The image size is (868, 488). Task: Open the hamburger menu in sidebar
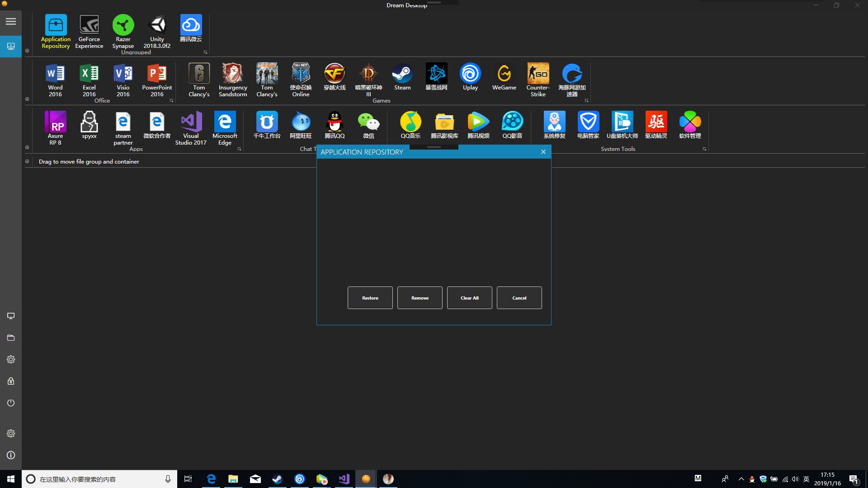(x=11, y=21)
